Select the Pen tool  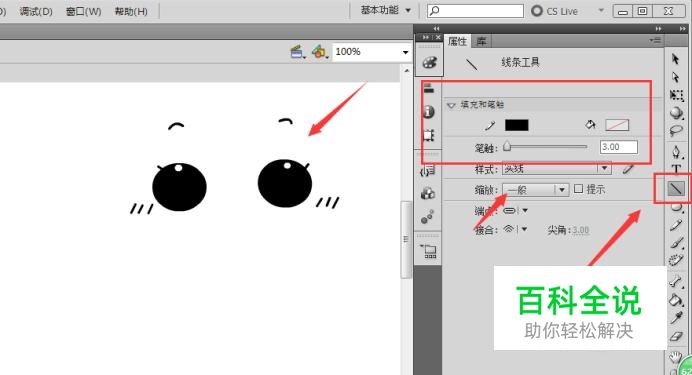(676, 151)
